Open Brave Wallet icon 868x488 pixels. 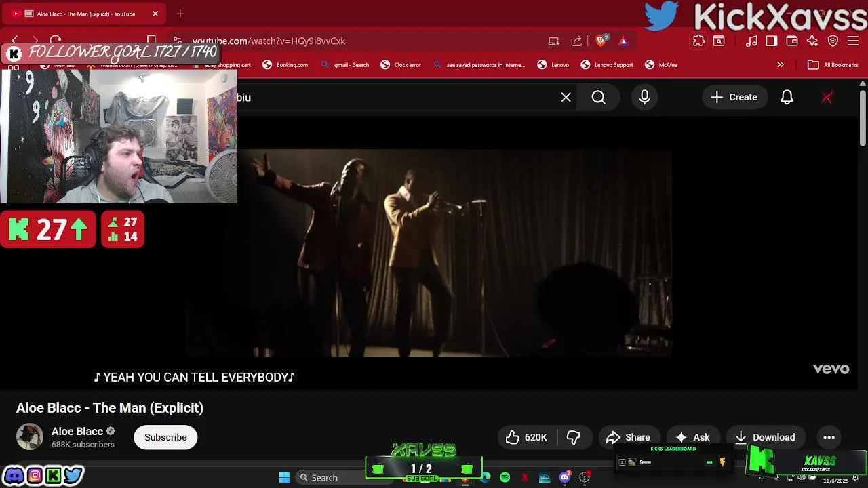point(792,41)
